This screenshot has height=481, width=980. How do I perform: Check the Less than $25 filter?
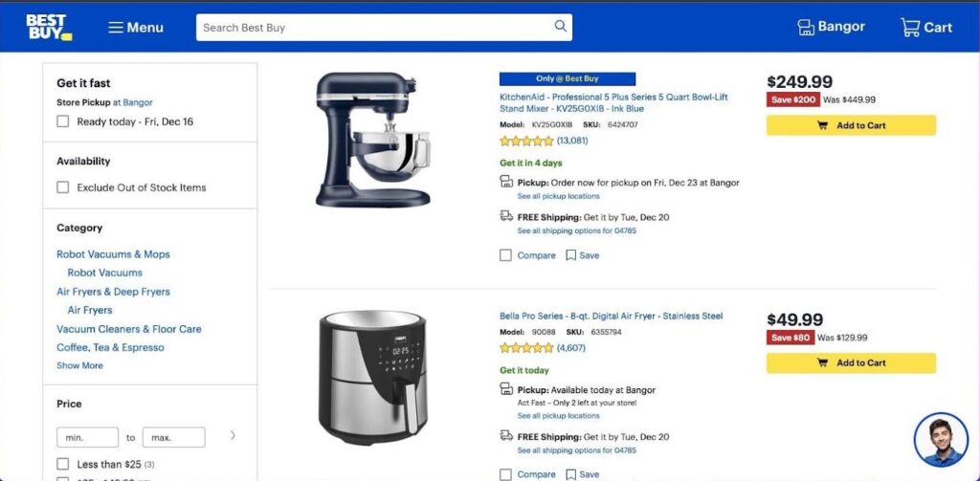[x=62, y=464]
